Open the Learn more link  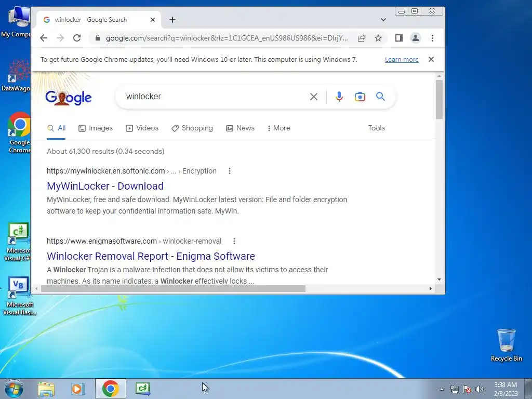tap(402, 60)
